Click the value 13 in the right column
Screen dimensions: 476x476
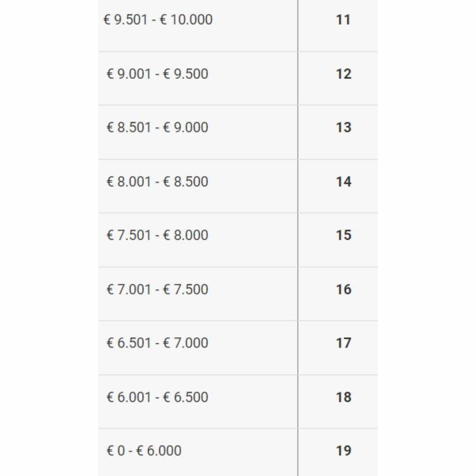(343, 127)
